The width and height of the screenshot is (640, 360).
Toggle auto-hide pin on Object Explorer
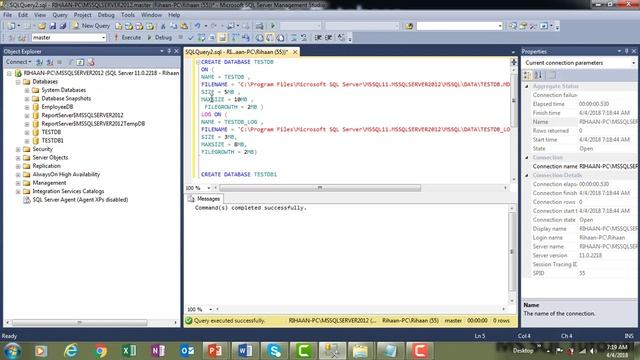tap(169, 51)
